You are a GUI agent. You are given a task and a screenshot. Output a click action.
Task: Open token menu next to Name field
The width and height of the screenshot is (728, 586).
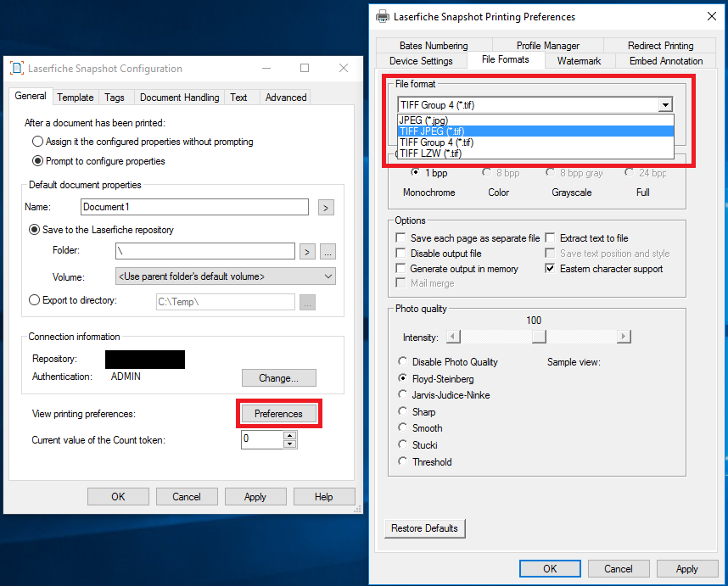pos(326,208)
